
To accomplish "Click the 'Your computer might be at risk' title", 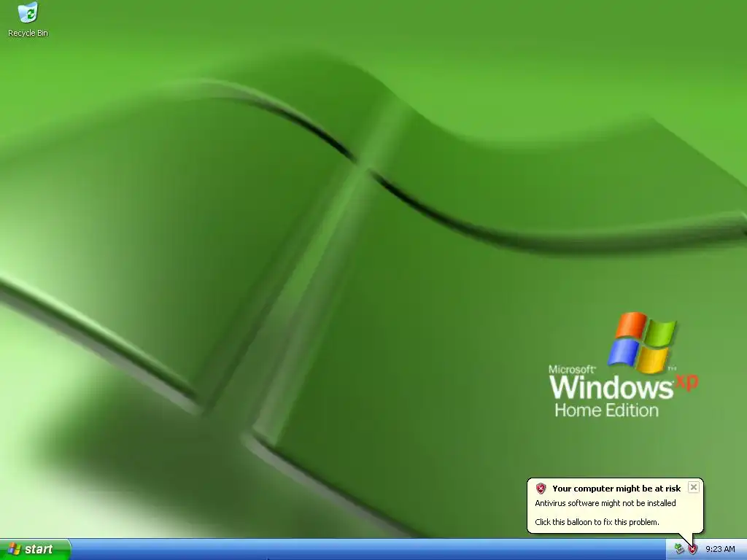I will [x=616, y=489].
